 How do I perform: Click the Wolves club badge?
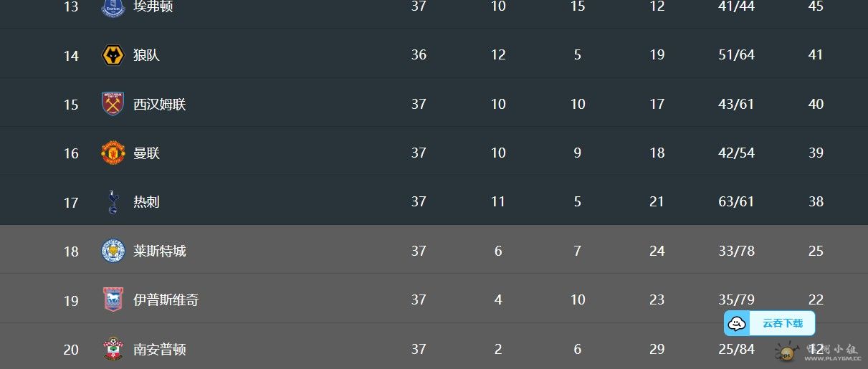click(113, 55)
